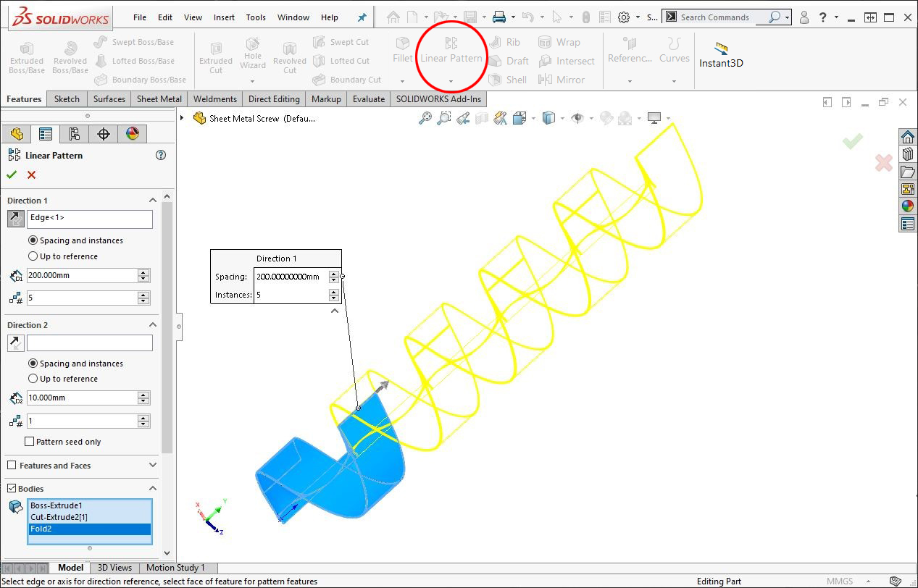
Task: Enable the Pattern seed only checkbox
Action: tap(30, 442)
